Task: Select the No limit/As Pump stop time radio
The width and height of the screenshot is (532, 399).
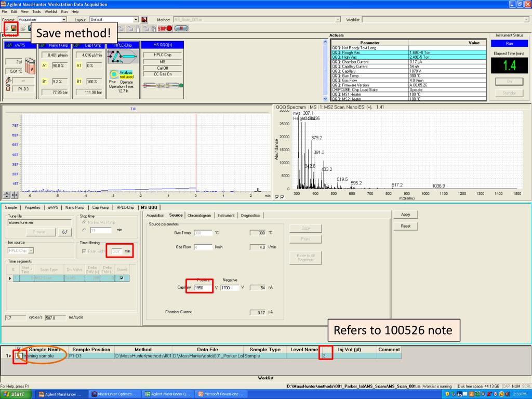Action: click(x=84, y=222)
